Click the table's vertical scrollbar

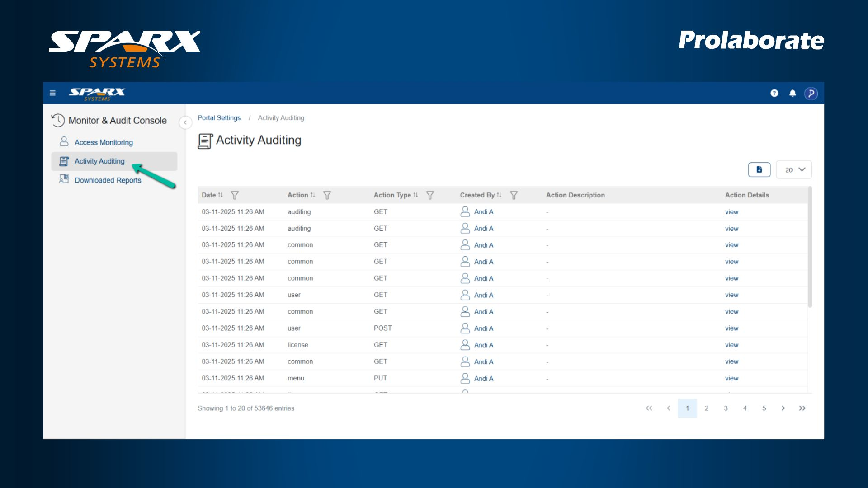tap(810, 248)
